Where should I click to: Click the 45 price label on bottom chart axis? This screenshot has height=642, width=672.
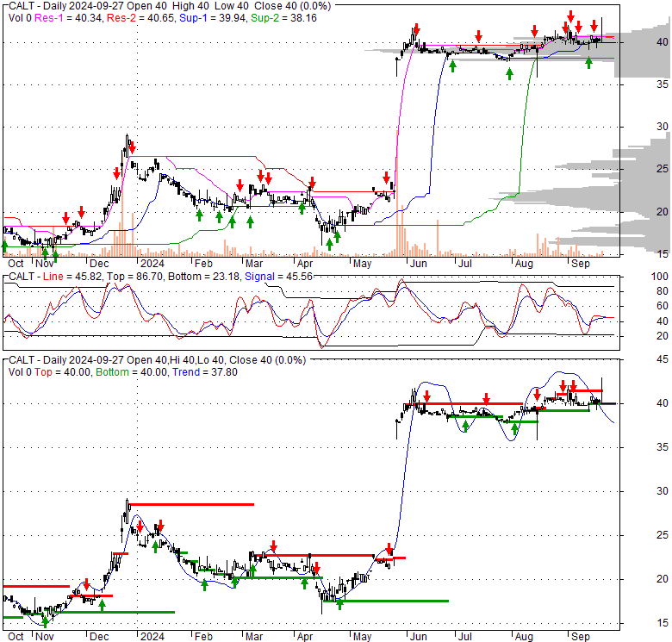pyautogui.click(x=663, y=359)
